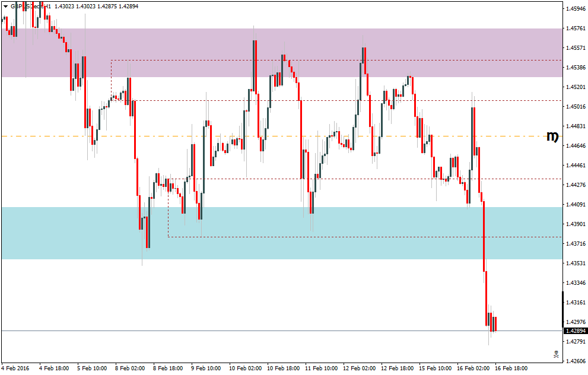Click the 4 Feb 18:00 time label
588x375 pixels.
pos(54,368)
